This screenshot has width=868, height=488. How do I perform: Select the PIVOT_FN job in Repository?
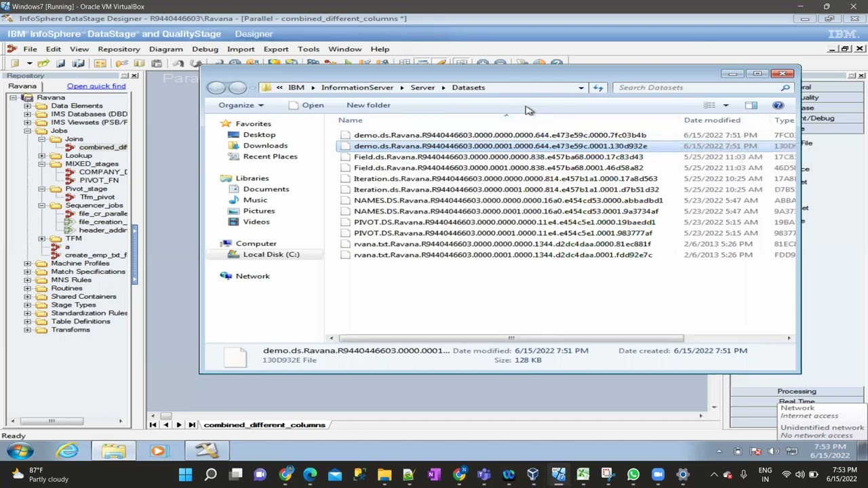99,180
